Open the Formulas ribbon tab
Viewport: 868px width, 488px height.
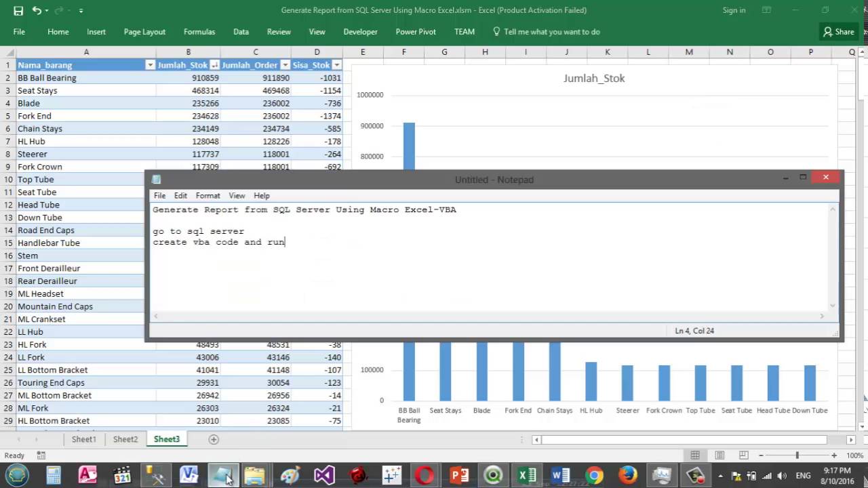[199, 32]
